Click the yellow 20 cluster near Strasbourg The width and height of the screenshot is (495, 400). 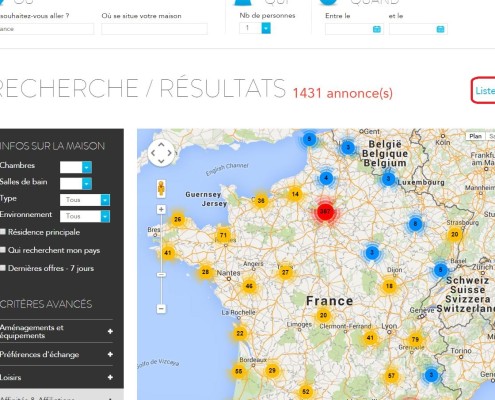pos(455,234)
